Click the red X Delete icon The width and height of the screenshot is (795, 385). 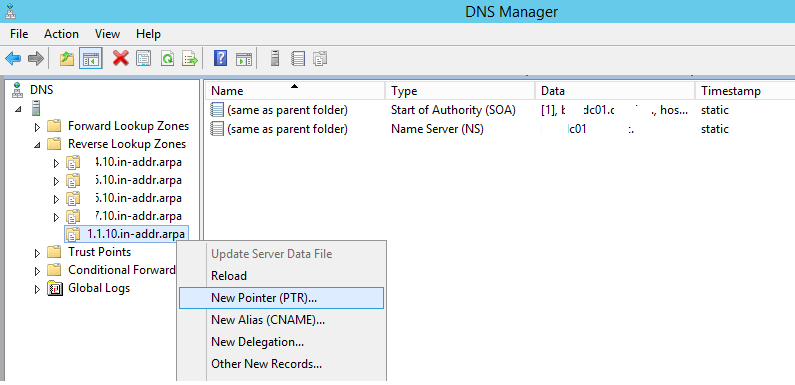click(x=121, y=58)
